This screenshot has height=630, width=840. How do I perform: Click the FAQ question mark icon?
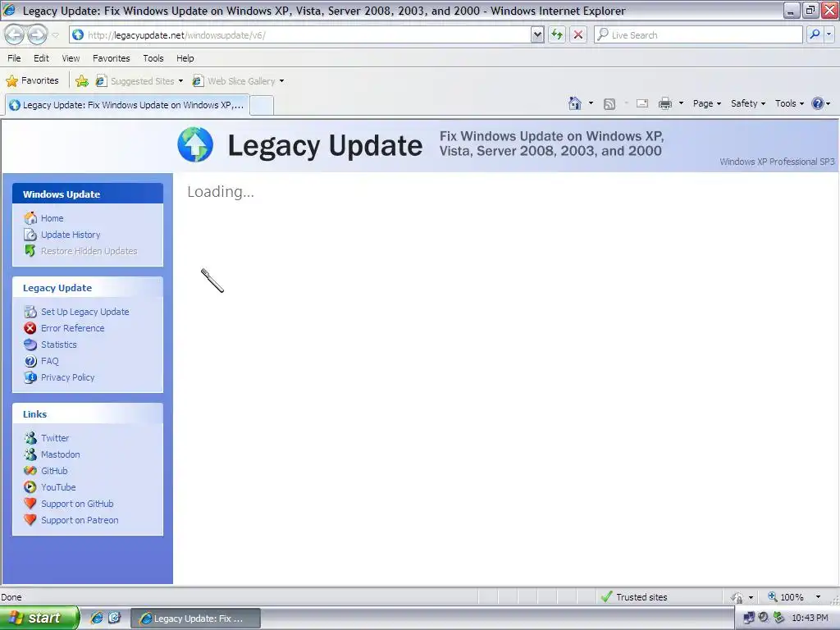point(30,361)
